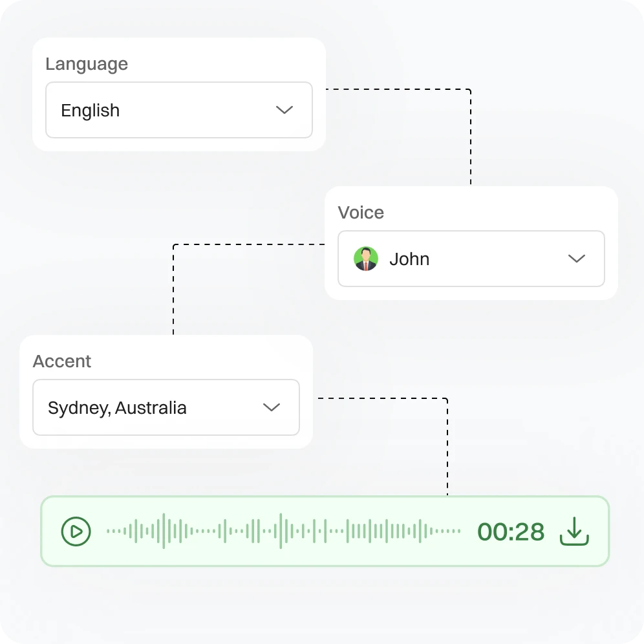
Task: Click the end of the waveform
Action: coord(458,531)
